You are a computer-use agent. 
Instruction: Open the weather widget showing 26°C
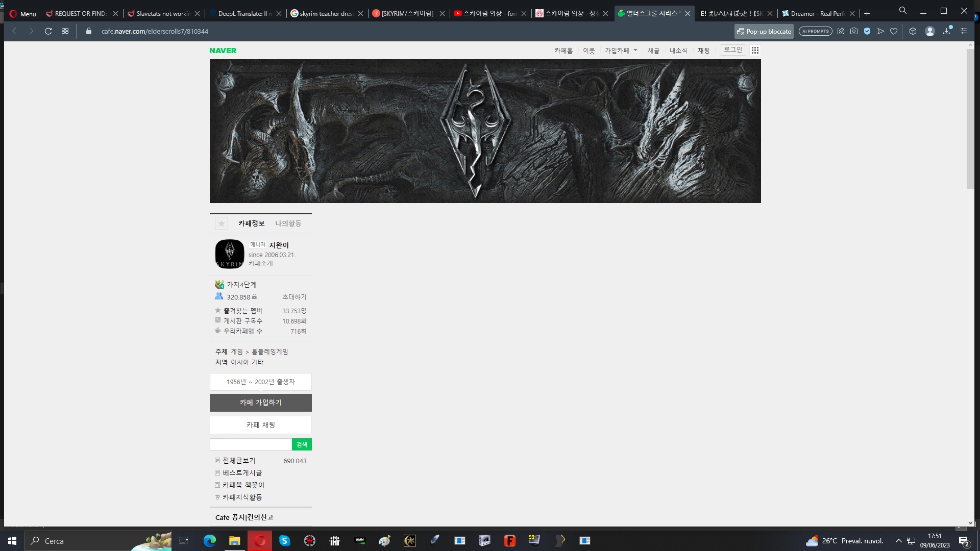point(844,541)
